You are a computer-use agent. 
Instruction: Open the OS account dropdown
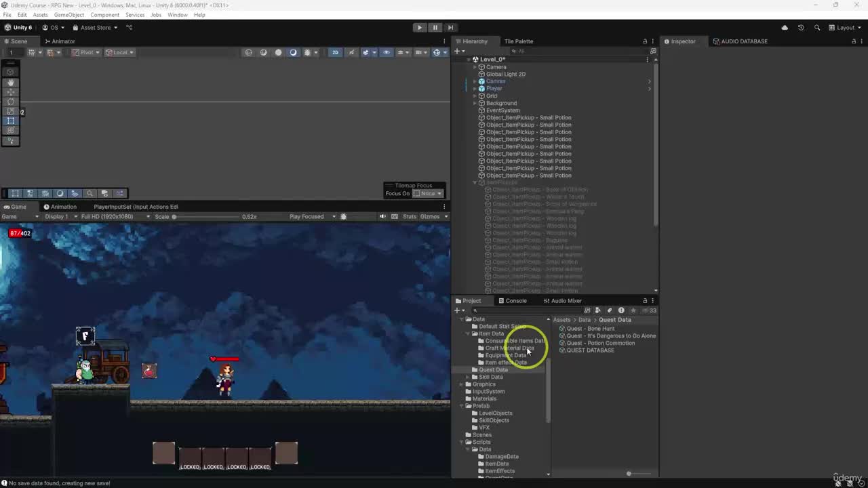(x=53, y=28)
